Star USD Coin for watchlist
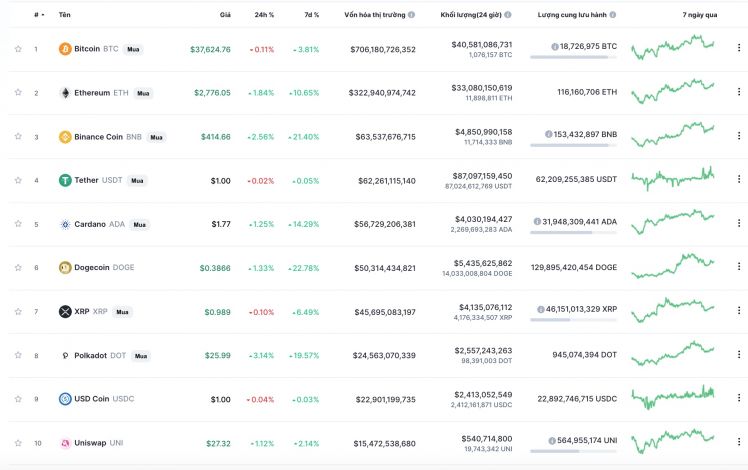The width and height of the screenshot is (748, 470). 18,398
